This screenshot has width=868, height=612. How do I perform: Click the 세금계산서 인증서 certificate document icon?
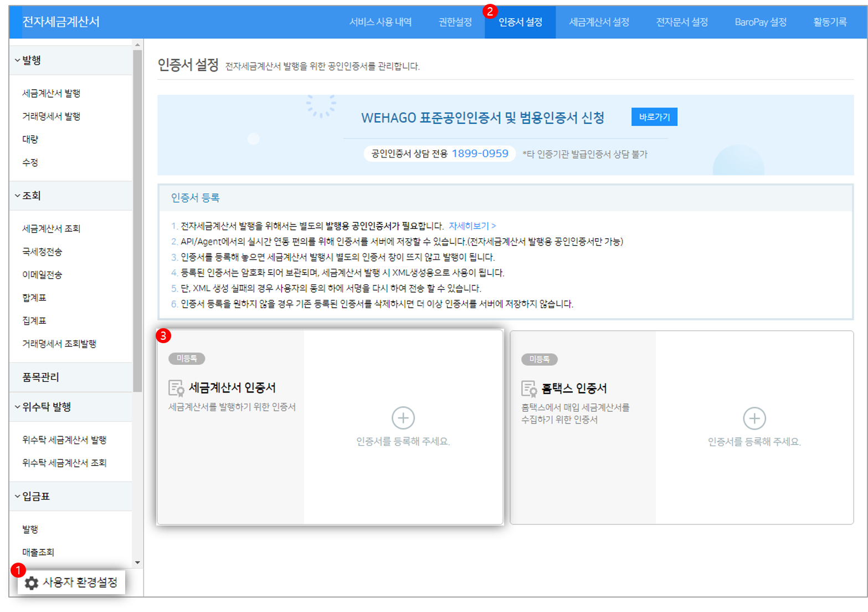coord(176,388)
